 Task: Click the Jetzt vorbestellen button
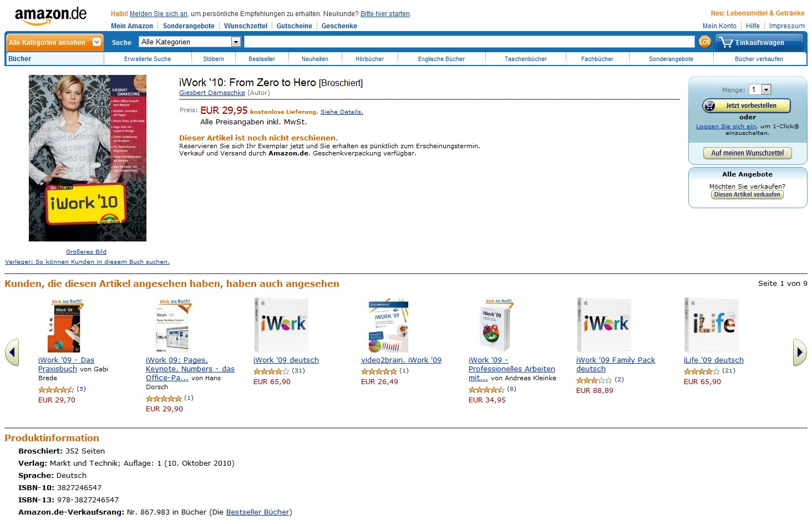746,105
